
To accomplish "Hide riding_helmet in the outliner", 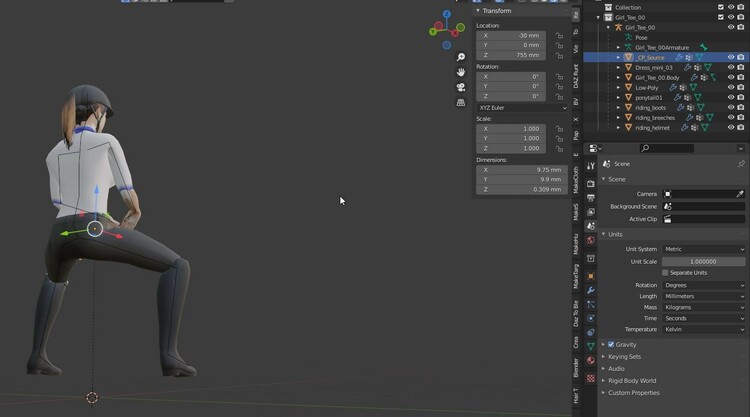I will point(730,127).
